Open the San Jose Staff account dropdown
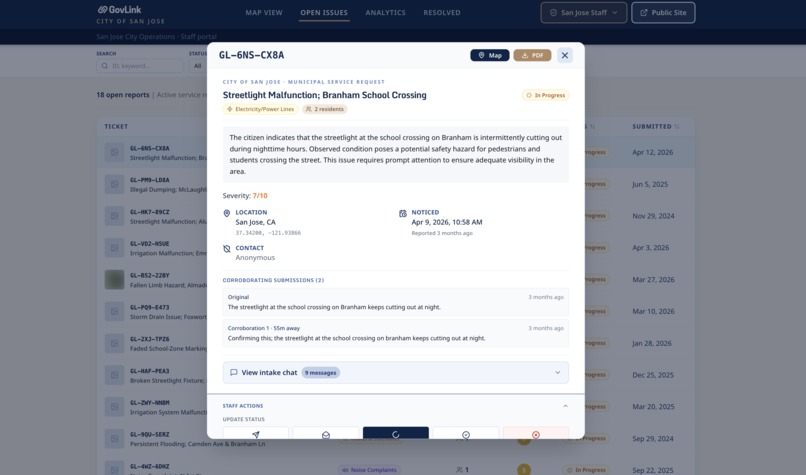806x475 pixels. pyautogui.click(x=583, y=12)
